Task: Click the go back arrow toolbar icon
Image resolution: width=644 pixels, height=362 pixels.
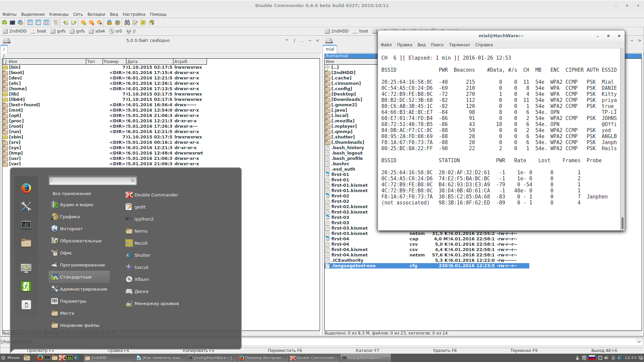Action: click(x=66, y=22)
